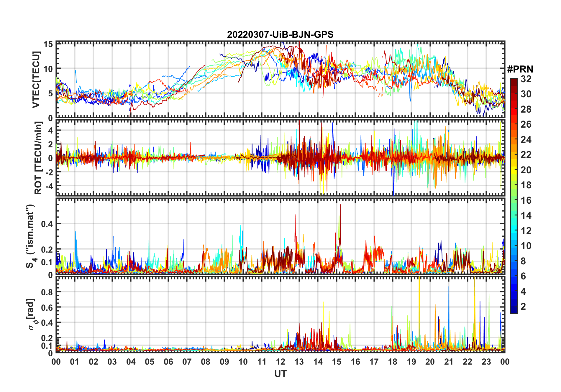Click the ROT time-series plot area
This screenshot has width=561, height=392.
click(280, 158)
